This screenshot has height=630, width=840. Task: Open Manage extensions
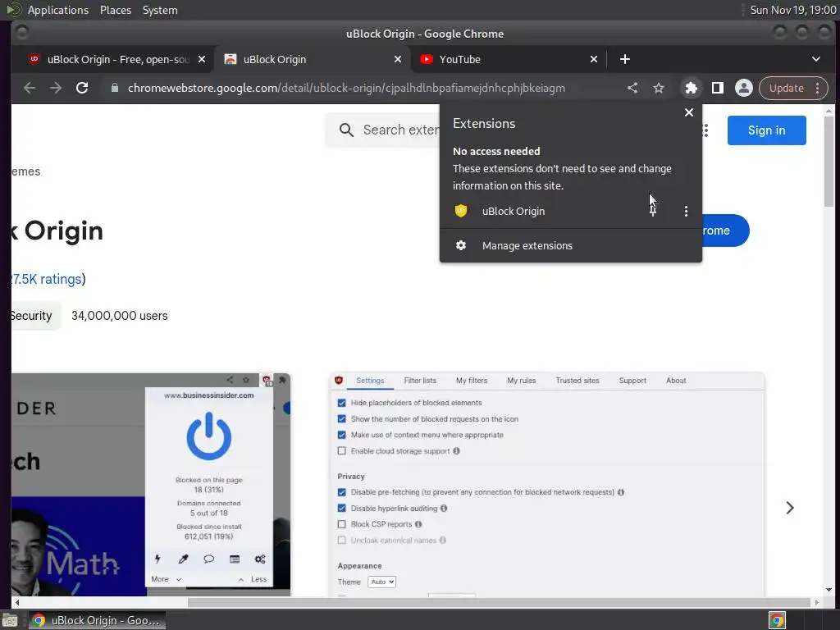(571, 246)
